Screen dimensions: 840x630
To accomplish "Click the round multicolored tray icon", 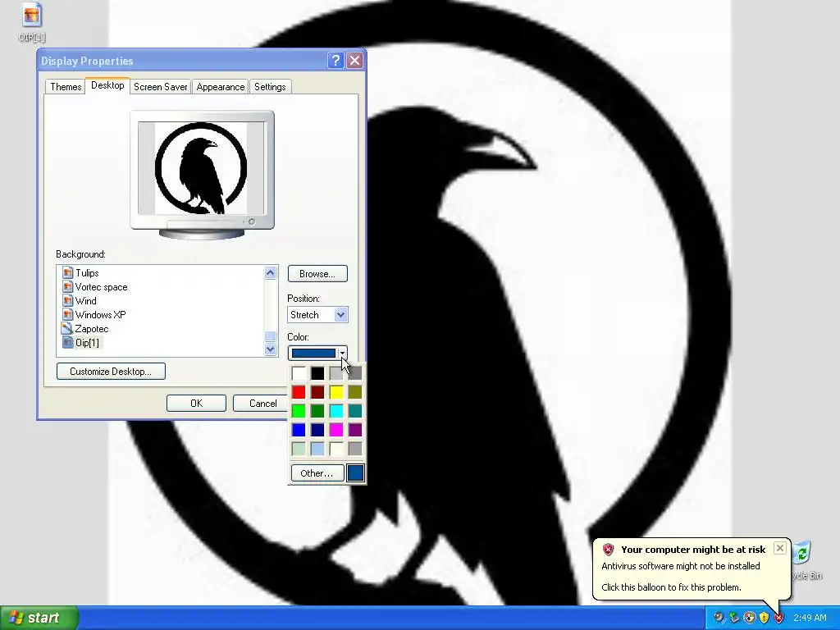I will (749, 618).
